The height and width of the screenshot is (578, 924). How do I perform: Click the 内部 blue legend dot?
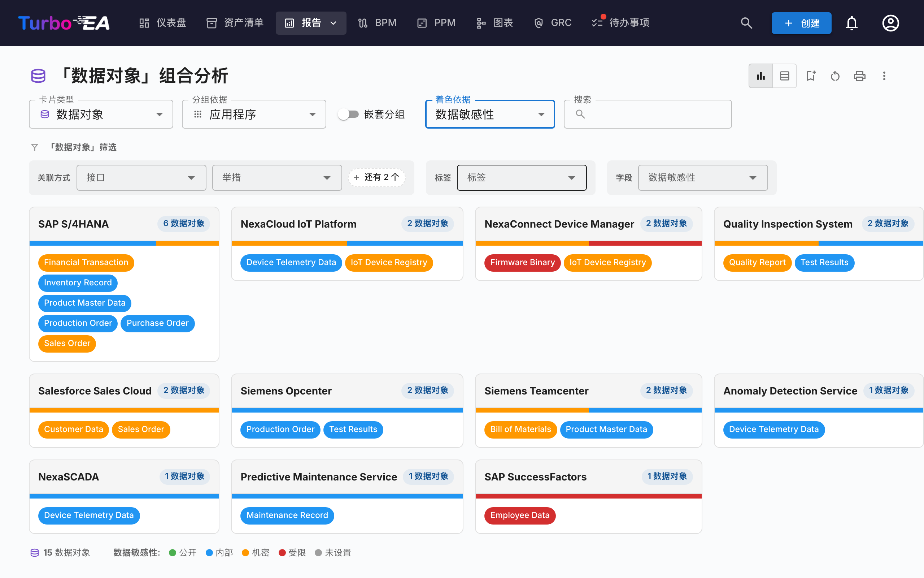pyautogui.click(x=209, y=552)
